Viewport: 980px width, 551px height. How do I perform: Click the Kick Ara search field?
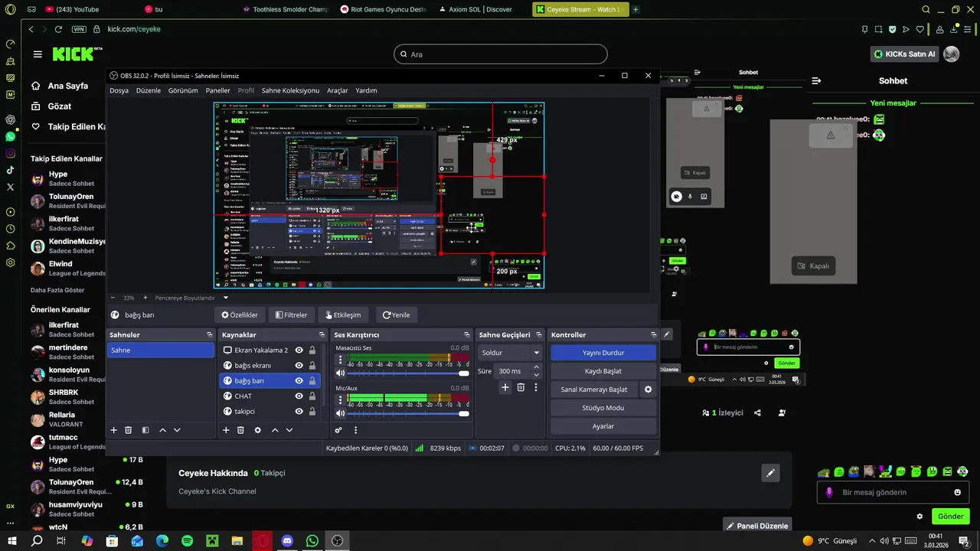tap(501, 54)
